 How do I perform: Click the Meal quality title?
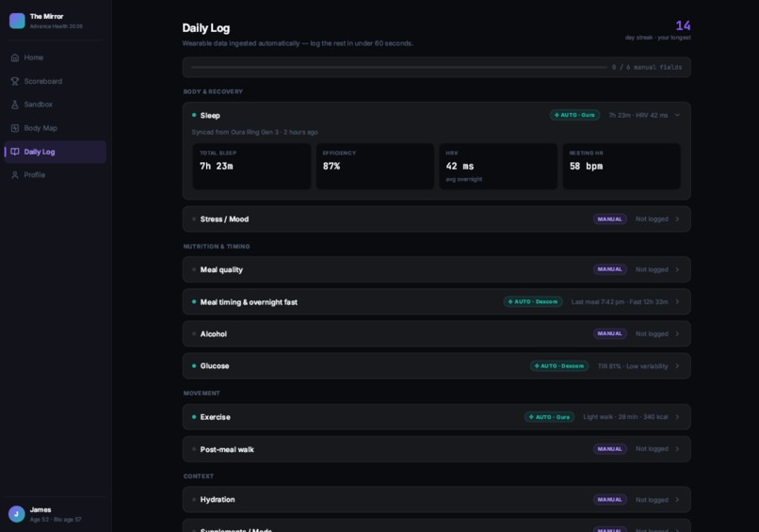[x=221, y=269]
